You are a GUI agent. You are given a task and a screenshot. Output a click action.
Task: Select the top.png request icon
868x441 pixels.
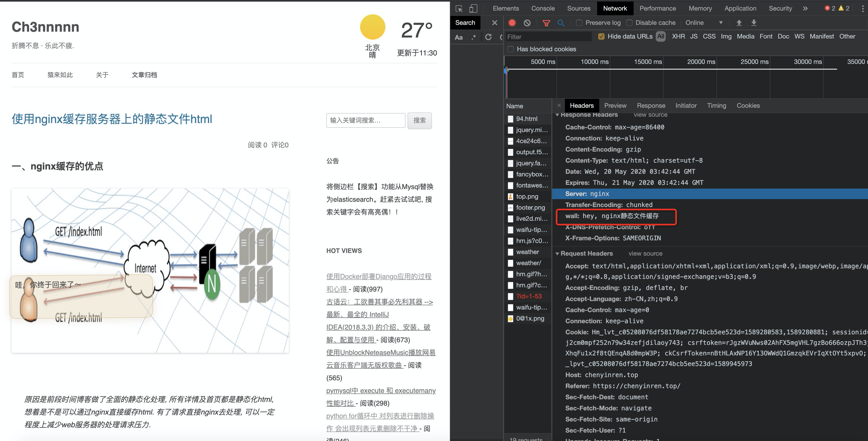coord(511,196)
